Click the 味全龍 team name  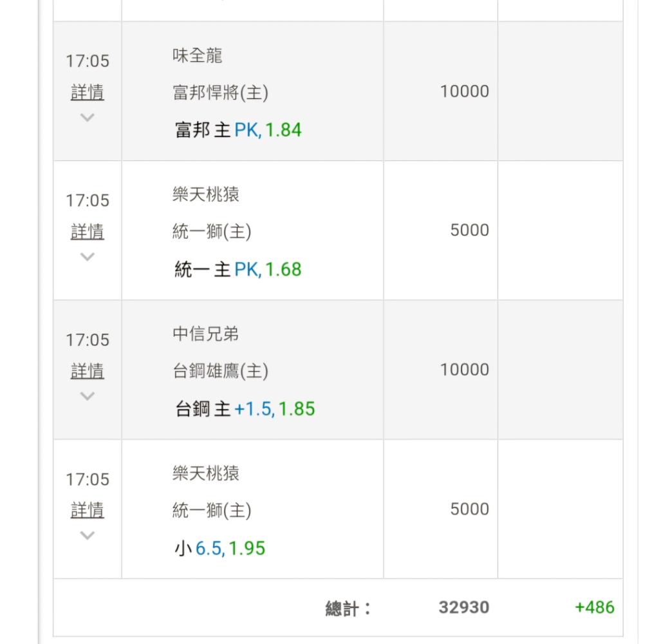[198, 55]
